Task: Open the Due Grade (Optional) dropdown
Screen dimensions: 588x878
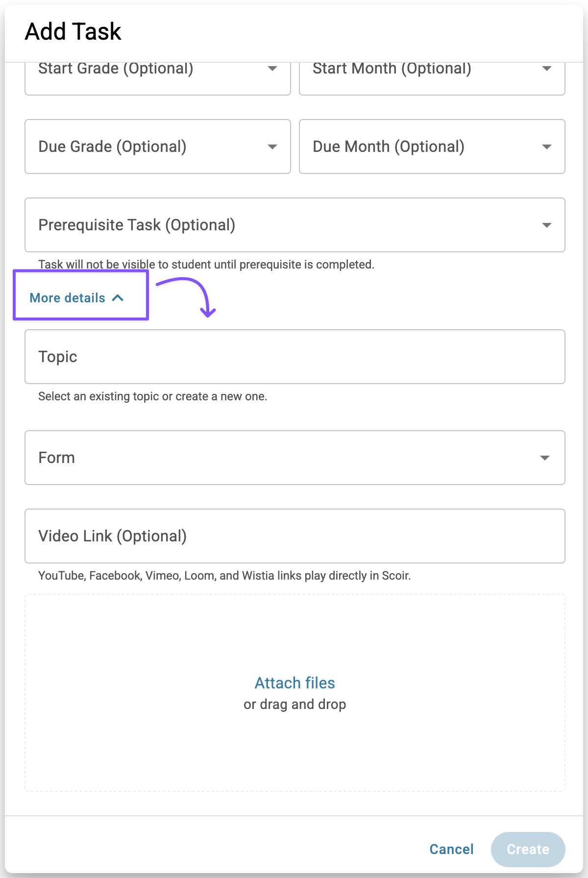Action: pos(147,146)
